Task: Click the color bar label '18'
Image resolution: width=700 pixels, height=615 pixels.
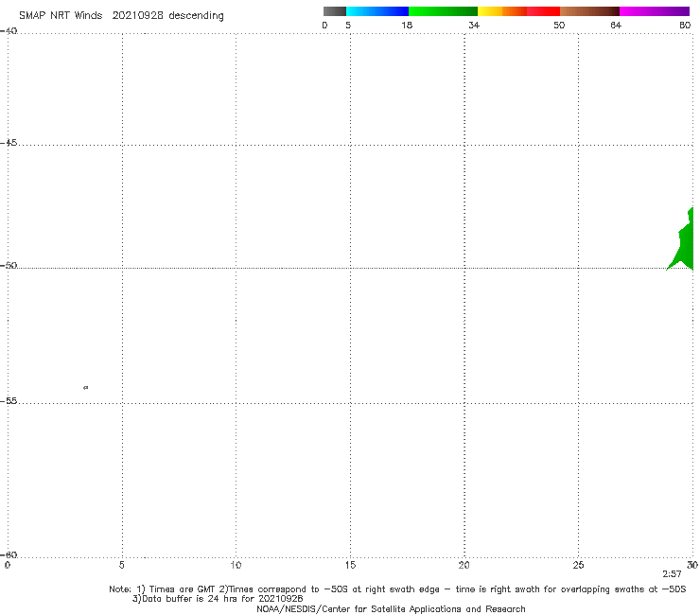Action: [x=407, y=25]
